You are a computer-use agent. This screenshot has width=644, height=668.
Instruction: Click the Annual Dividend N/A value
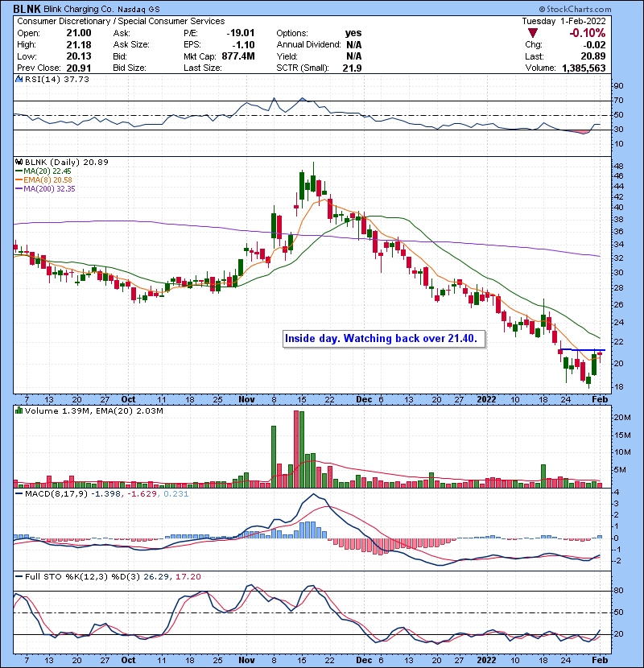tap(353, 44)
